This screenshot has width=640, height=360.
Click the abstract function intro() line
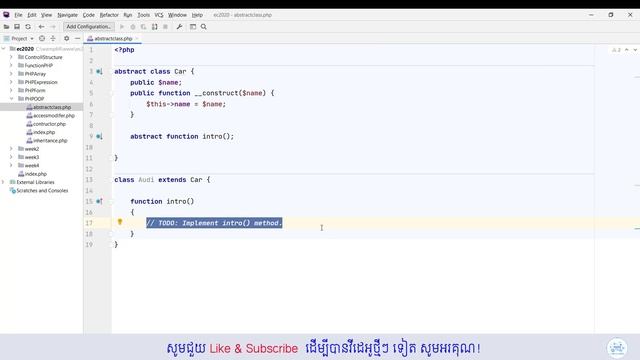pos(182,136)
